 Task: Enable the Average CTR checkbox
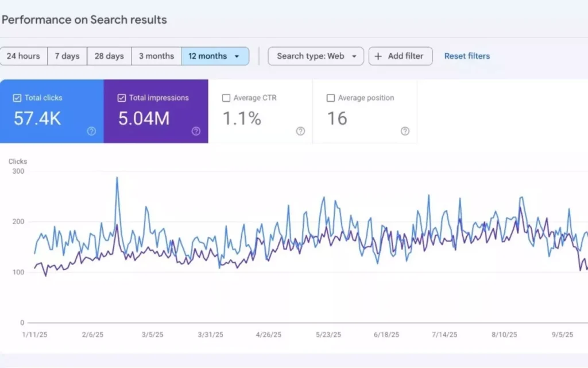[x=226, y=98]
